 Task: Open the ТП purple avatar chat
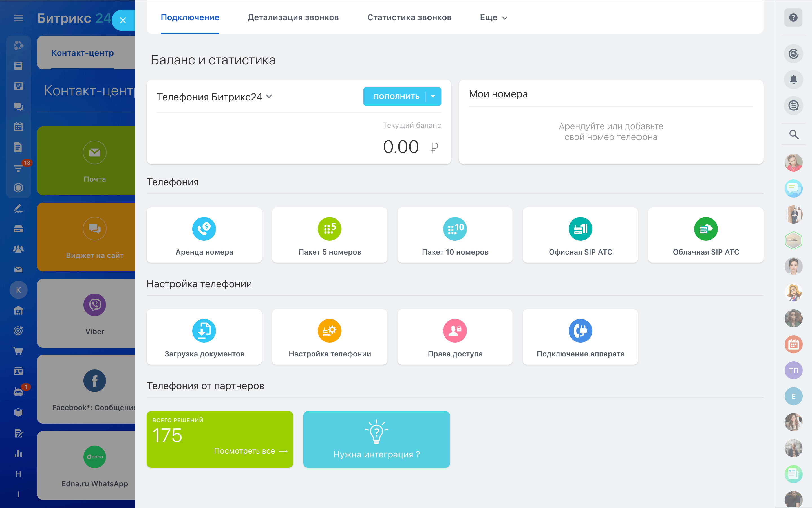(x=793, y=370)
